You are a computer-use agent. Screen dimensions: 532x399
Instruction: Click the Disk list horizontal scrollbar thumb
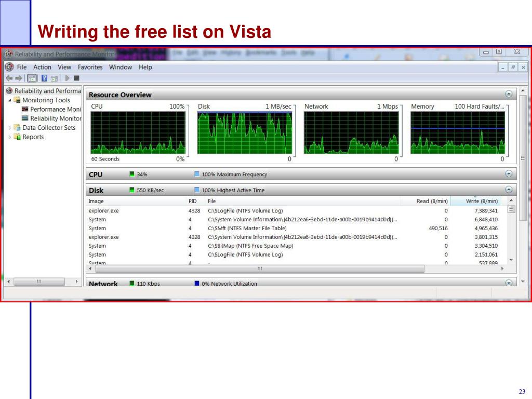tap(260, 269)
